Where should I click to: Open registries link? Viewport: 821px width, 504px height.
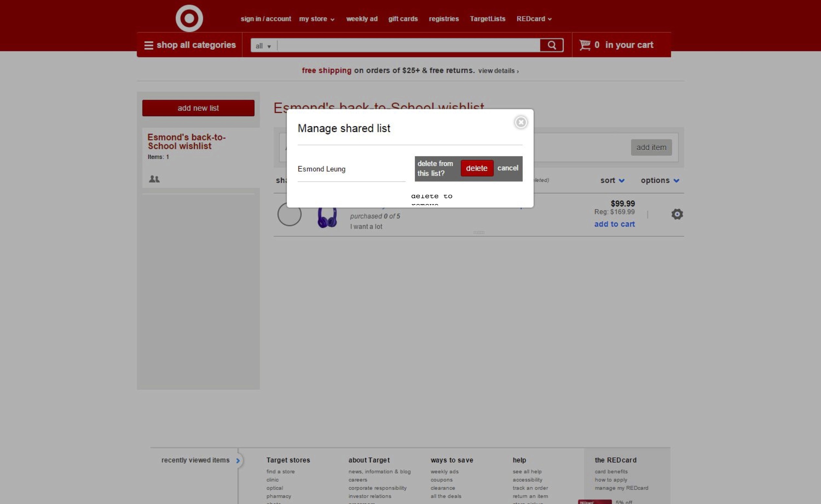(443, 19)
